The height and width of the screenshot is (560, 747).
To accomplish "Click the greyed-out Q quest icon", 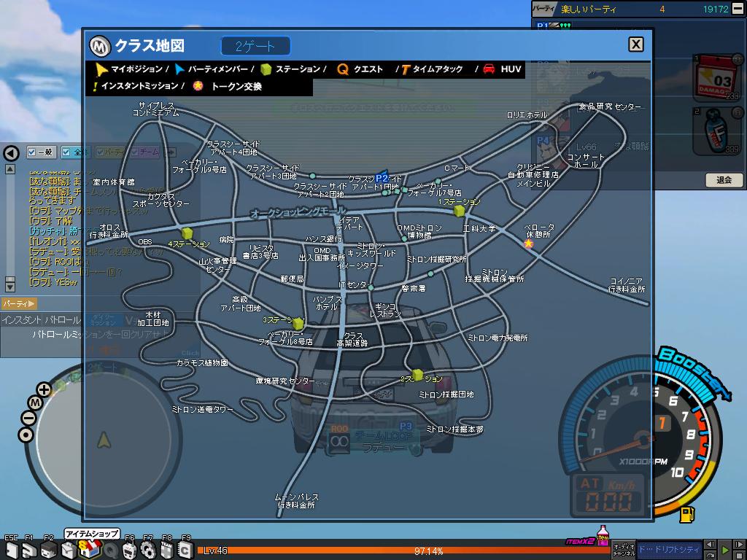I will [x=111, y=551].
